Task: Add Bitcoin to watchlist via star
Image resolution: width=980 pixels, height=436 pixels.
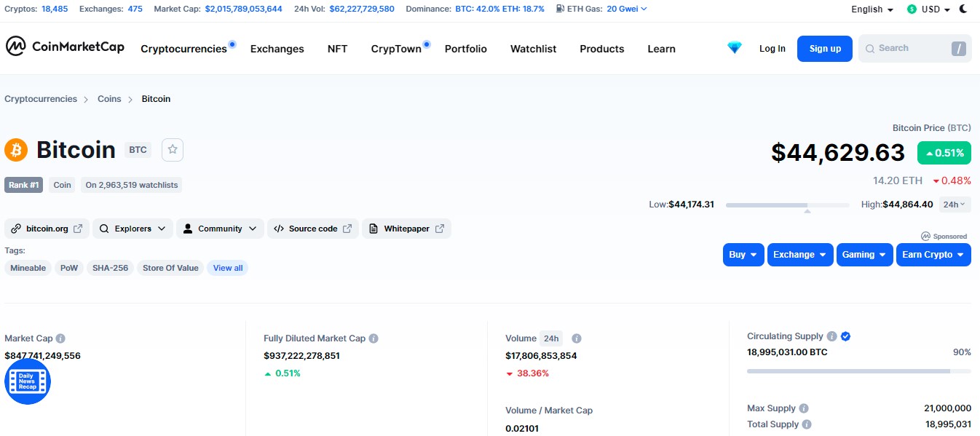Action: point(173,149)
